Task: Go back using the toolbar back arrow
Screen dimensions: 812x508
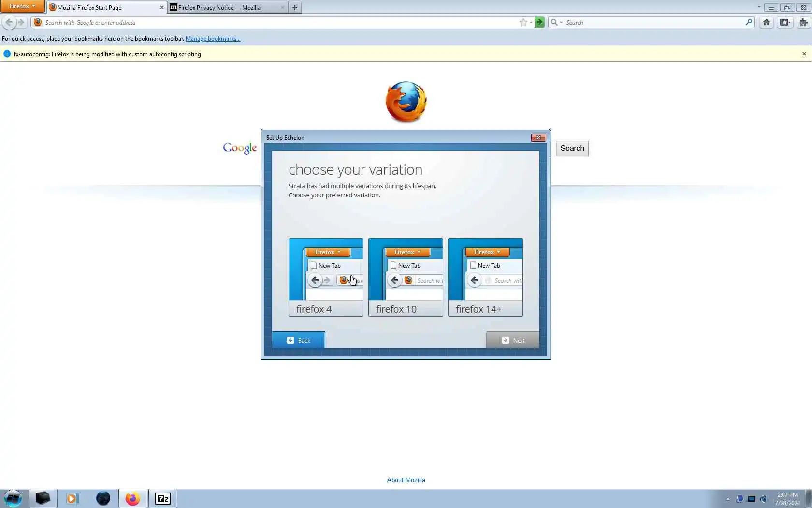Action: point(9,22)
